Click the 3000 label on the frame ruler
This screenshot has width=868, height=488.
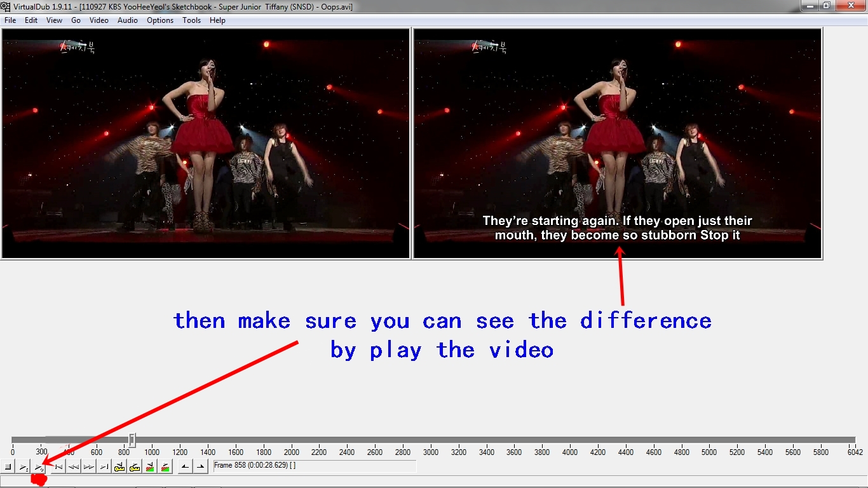[x=431, y=452]
